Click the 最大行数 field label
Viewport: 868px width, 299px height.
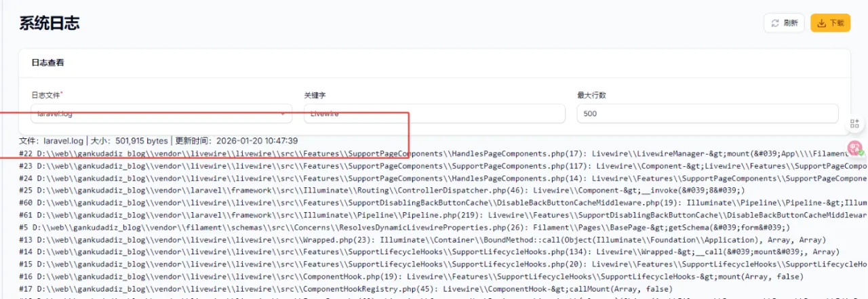(591, 96)
